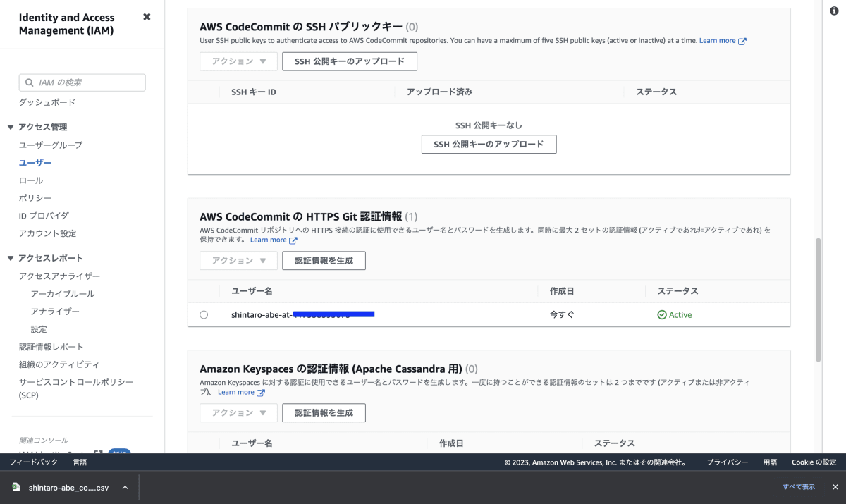Click ステータス header in SSH keys table

656,92
